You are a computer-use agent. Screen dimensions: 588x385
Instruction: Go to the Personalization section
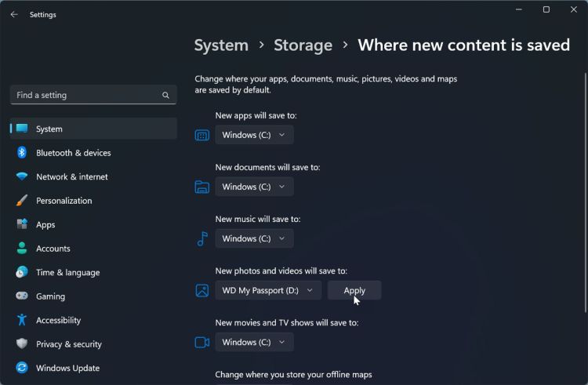click(x=64, y=201)
